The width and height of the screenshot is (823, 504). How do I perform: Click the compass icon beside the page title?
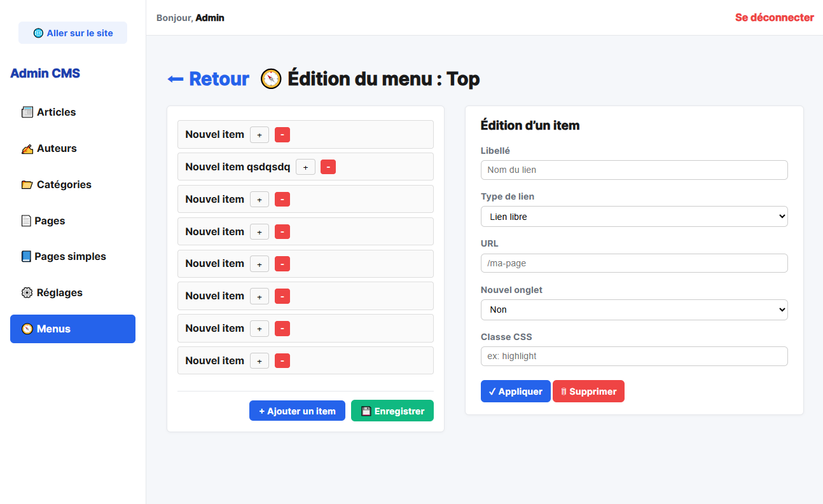point(271,79)
